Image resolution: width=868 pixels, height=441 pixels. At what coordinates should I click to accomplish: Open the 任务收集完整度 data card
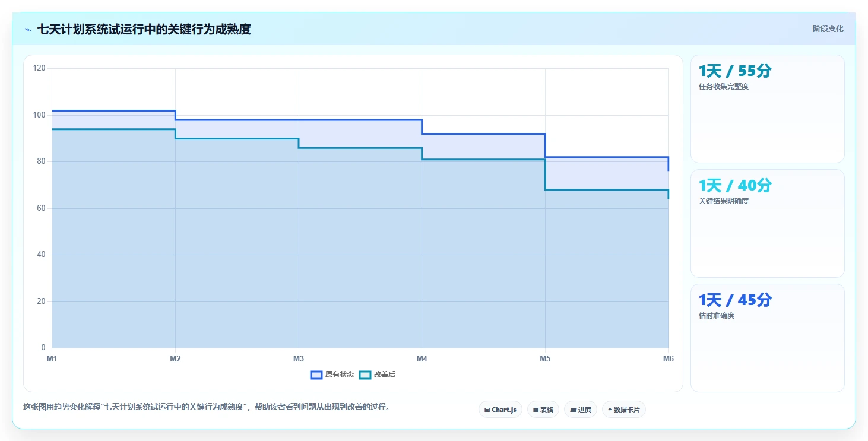[767, 109]
